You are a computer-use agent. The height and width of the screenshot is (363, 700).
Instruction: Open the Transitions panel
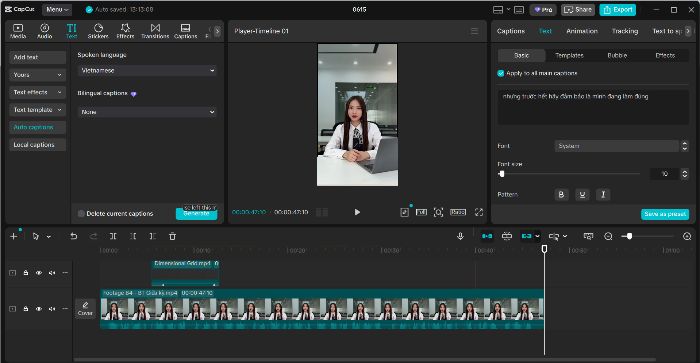pyautogui.click(x=155, y=31)
